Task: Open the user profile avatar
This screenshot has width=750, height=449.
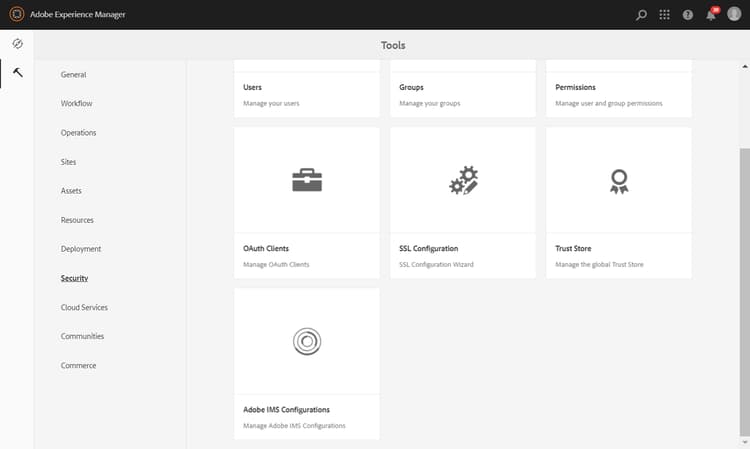Action: 734,14
